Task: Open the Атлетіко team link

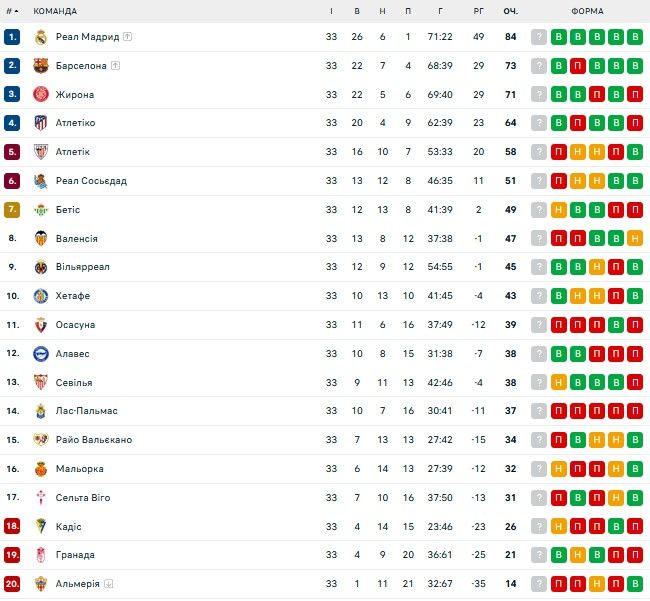Action: click(75, 123)
